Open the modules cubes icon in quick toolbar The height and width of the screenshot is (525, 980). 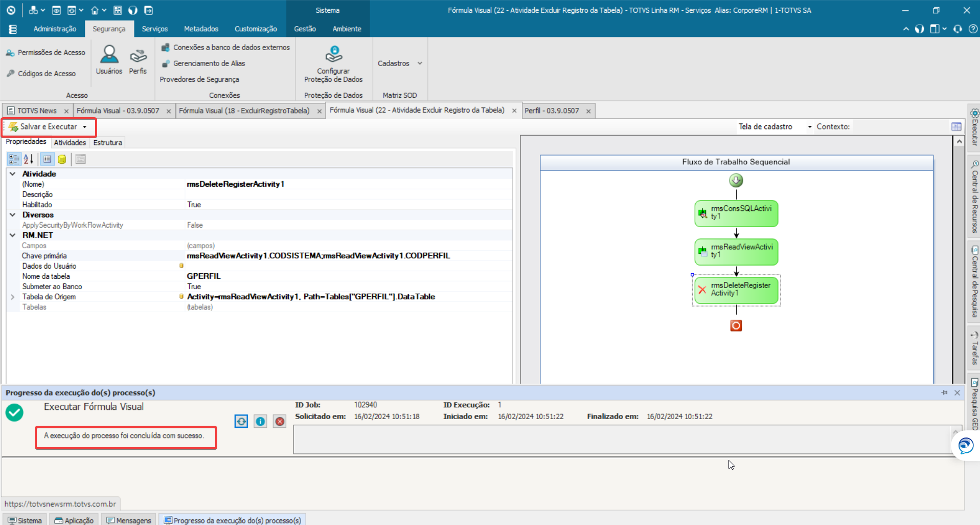tap(34, 10)
